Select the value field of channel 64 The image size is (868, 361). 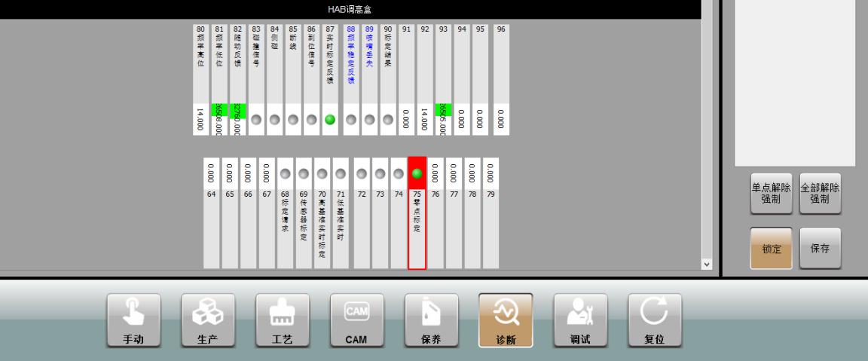click(211, 174)
